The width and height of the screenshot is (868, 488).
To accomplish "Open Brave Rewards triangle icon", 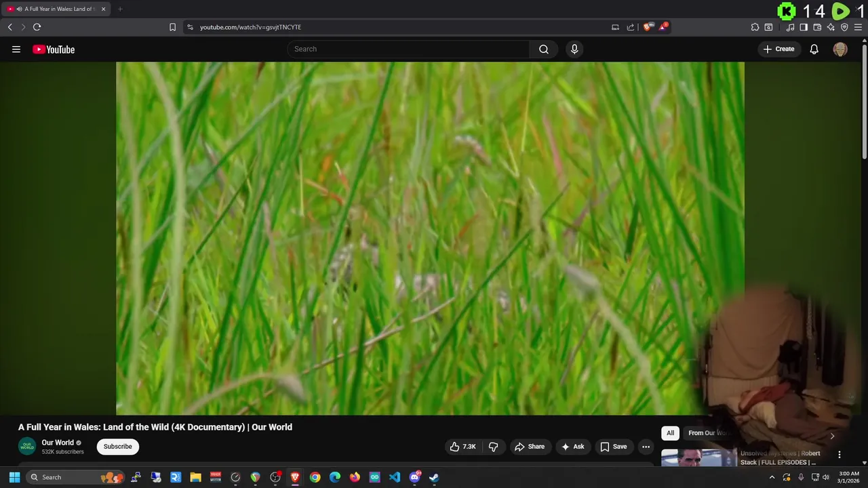I will (x=664, y=27).
